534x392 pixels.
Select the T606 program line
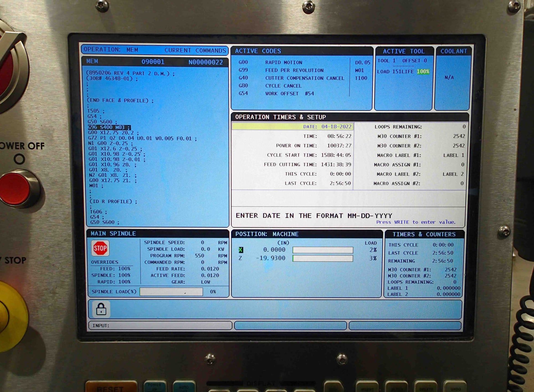pyautogui.click(x=99, y=212)
